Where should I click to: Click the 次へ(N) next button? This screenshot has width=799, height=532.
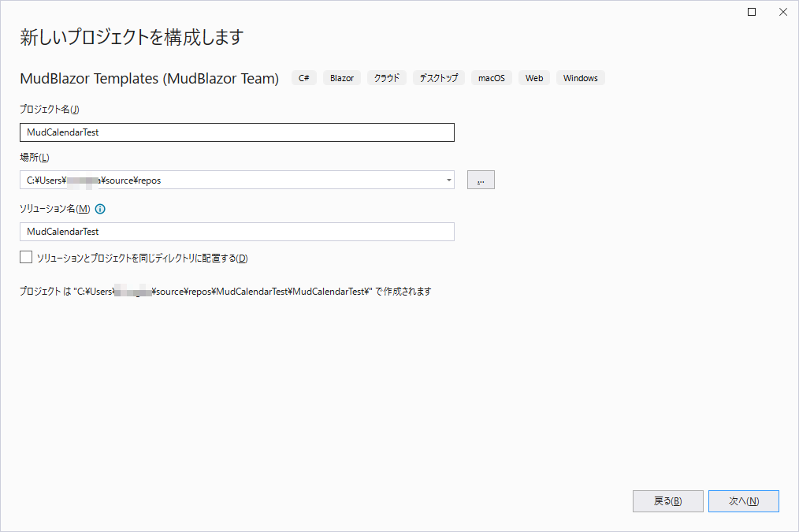744,501
